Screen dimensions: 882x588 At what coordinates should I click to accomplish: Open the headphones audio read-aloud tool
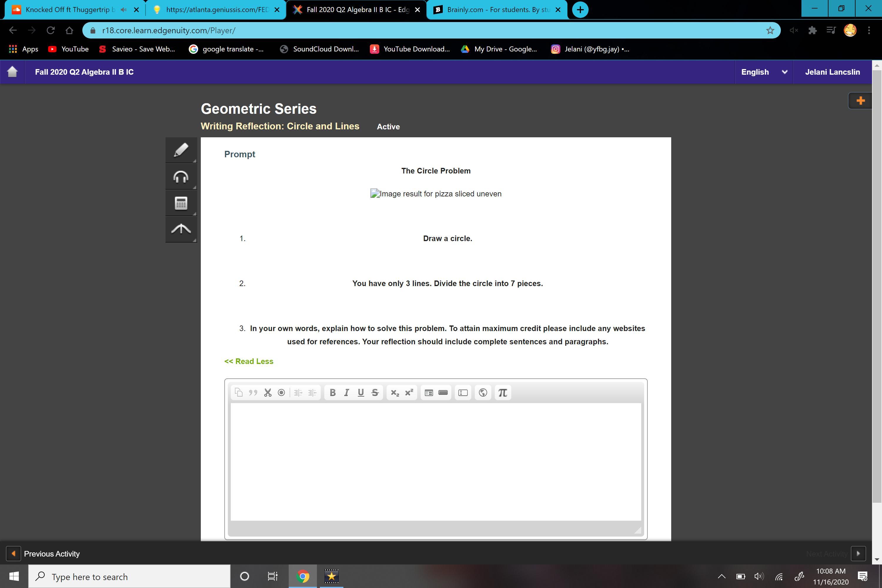tap(181, 177)
